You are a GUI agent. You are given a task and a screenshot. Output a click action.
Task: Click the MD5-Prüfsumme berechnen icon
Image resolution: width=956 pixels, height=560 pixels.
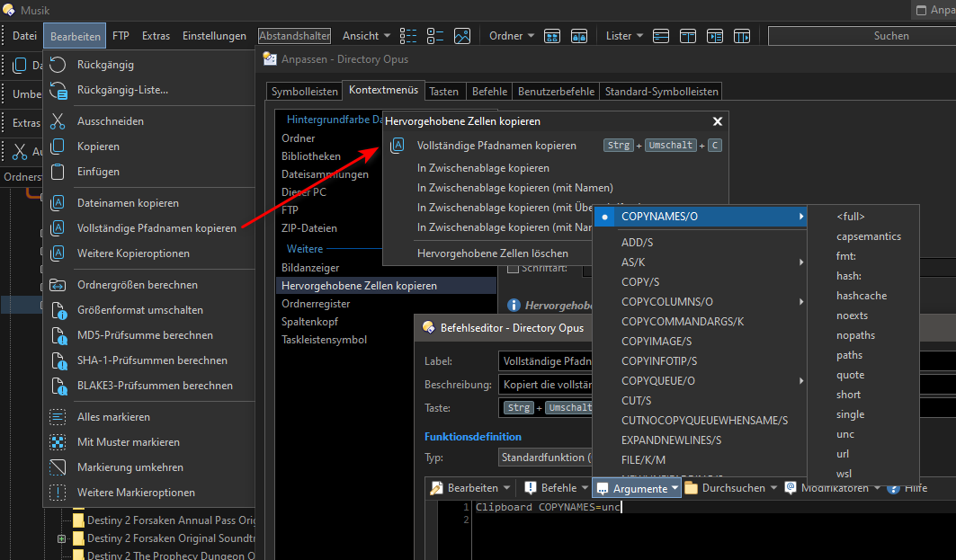[59, 335]
